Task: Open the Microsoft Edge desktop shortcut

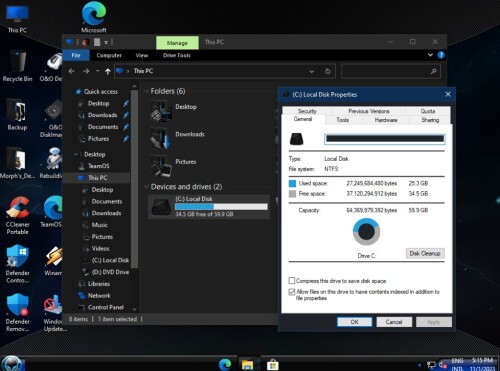Action: pyautogui.click(x=94, y=17)
